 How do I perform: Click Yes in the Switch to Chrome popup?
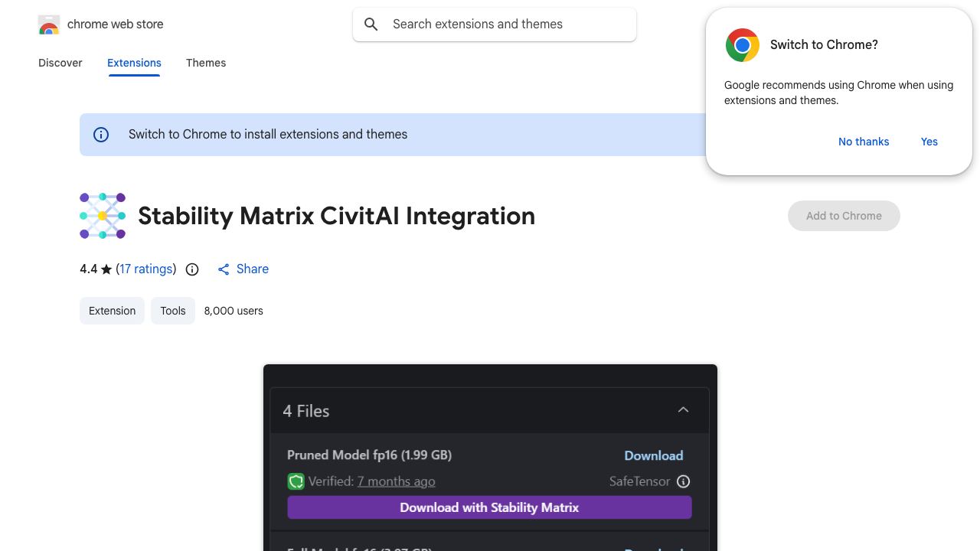(x=929, y=142)
